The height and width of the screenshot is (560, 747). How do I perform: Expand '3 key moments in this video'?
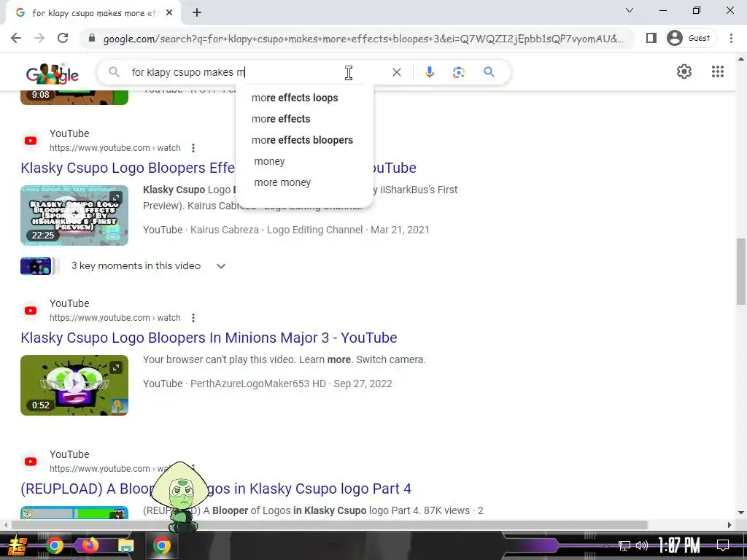coord(148,265)
